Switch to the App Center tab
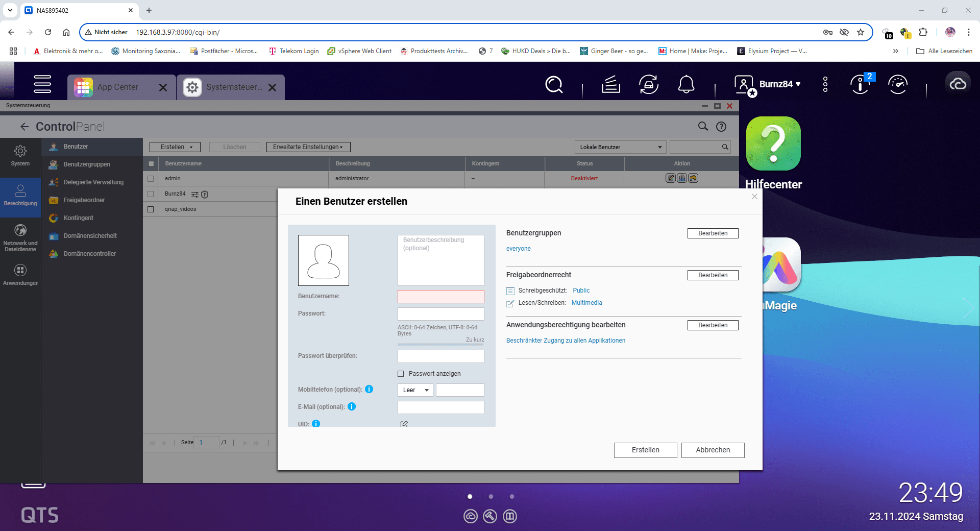This screenshot has height=531, width=980. 121,87
